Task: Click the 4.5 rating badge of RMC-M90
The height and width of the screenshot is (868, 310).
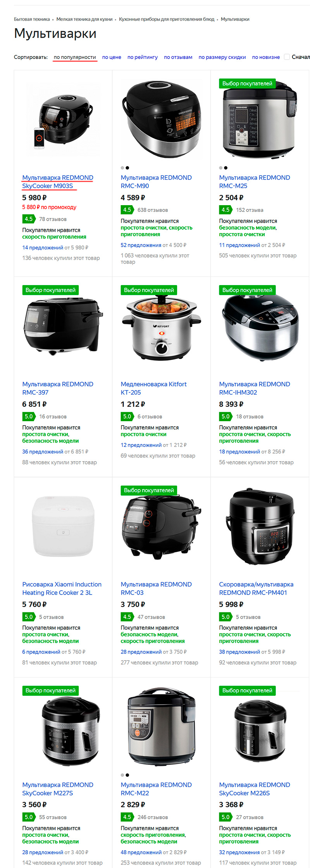Action: [x=127, y=210]
